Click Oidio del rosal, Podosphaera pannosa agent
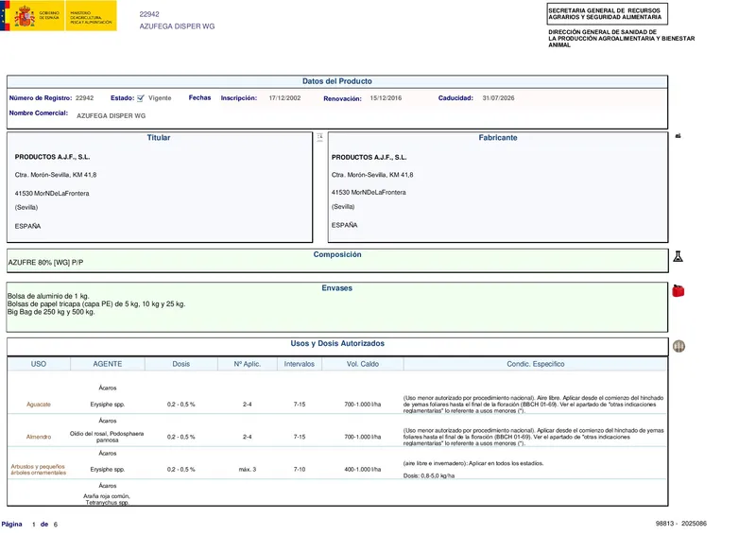The width and height of the screenshot is (756, 535). [107, 437]
